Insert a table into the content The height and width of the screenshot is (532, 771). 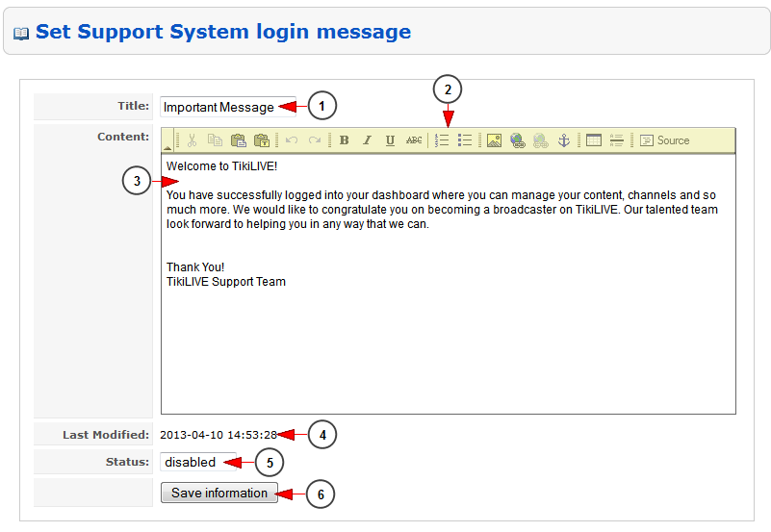click(x=594, y=140)
